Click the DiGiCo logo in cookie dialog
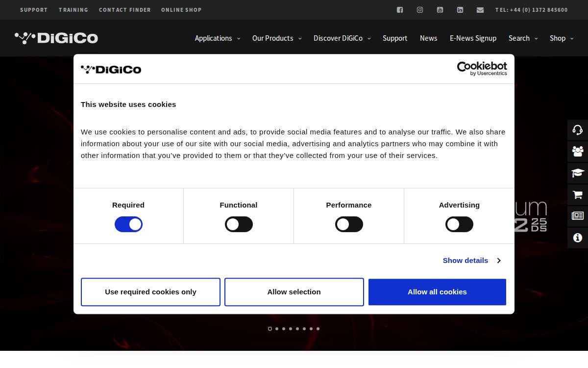 [x=111, y=70]
